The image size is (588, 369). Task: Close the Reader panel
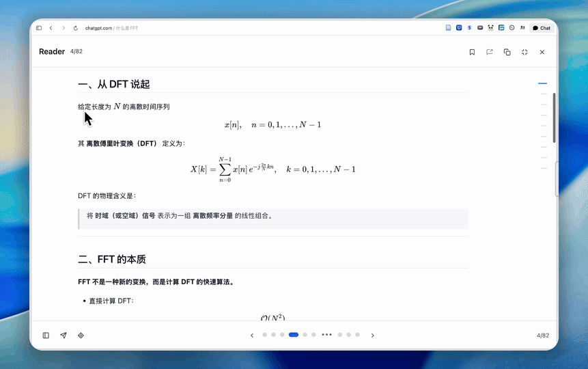coord(542,52)
